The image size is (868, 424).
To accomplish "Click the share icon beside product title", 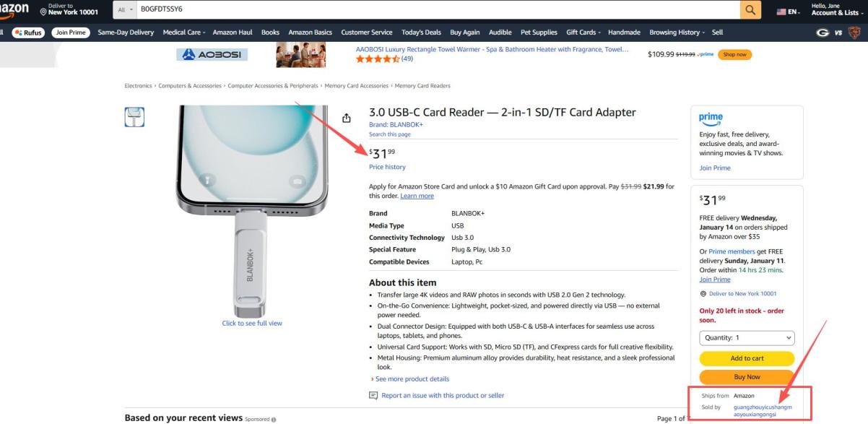I will click(x=347, y=118).
